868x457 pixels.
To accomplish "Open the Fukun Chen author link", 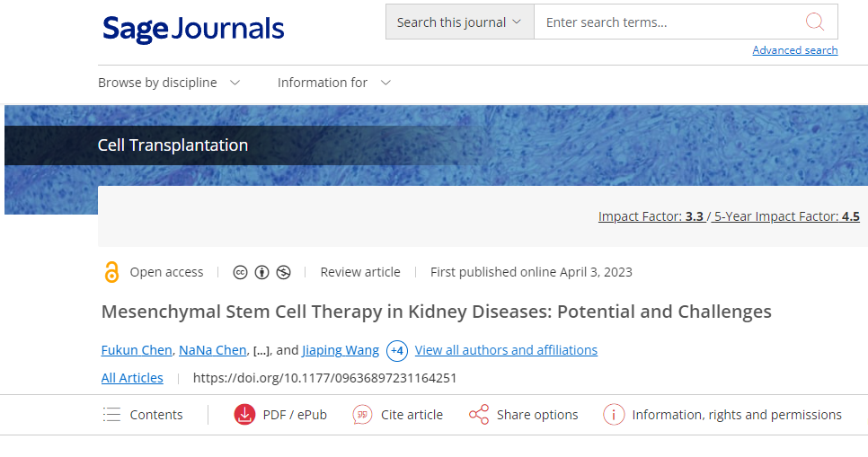I will [x=137, y=350].
